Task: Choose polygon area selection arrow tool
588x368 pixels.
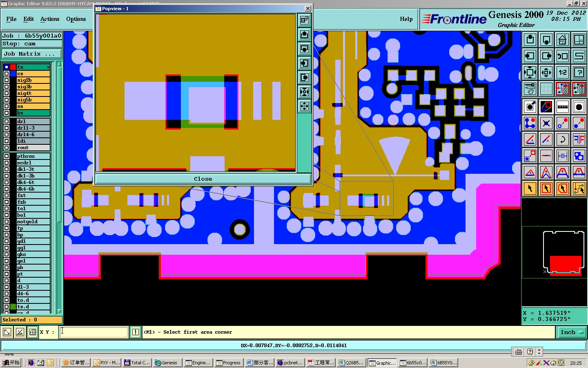Action: [563, 188]
